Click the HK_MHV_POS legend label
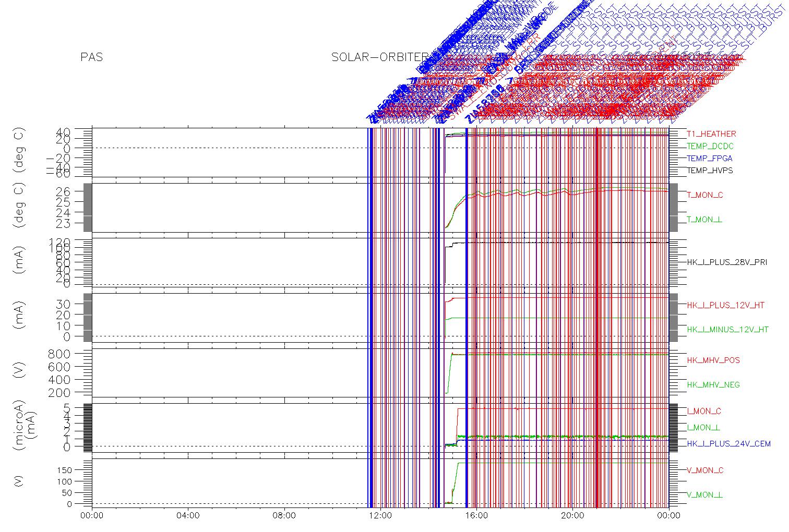 (x=713, y=360)
